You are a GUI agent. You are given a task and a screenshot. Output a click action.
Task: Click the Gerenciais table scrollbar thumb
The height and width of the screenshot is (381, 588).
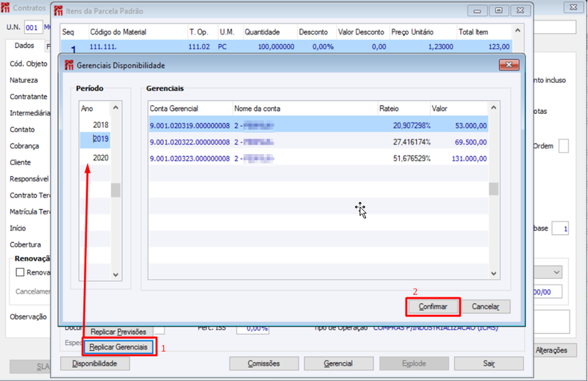point(493,189)
